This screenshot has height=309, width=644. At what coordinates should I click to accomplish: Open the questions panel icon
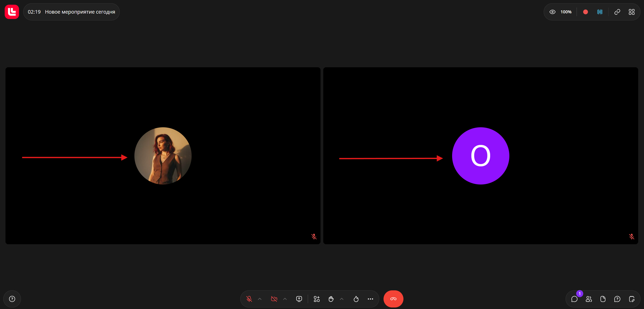tap(617, 299)
